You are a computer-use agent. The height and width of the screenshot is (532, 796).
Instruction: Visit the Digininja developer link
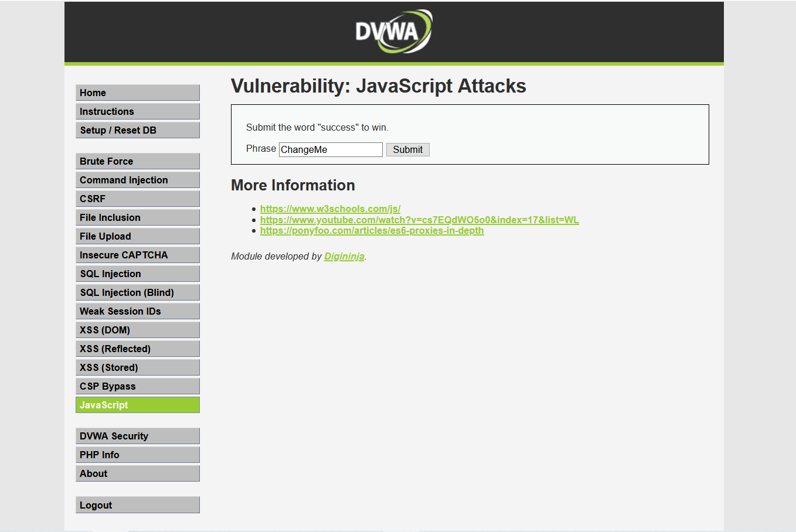click(x=344, y=257)
